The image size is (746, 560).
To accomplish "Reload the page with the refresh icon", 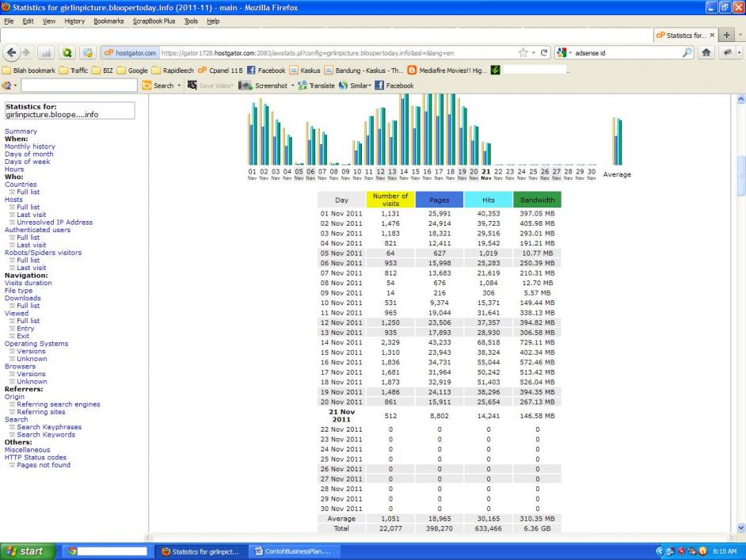I will (542, 53).
